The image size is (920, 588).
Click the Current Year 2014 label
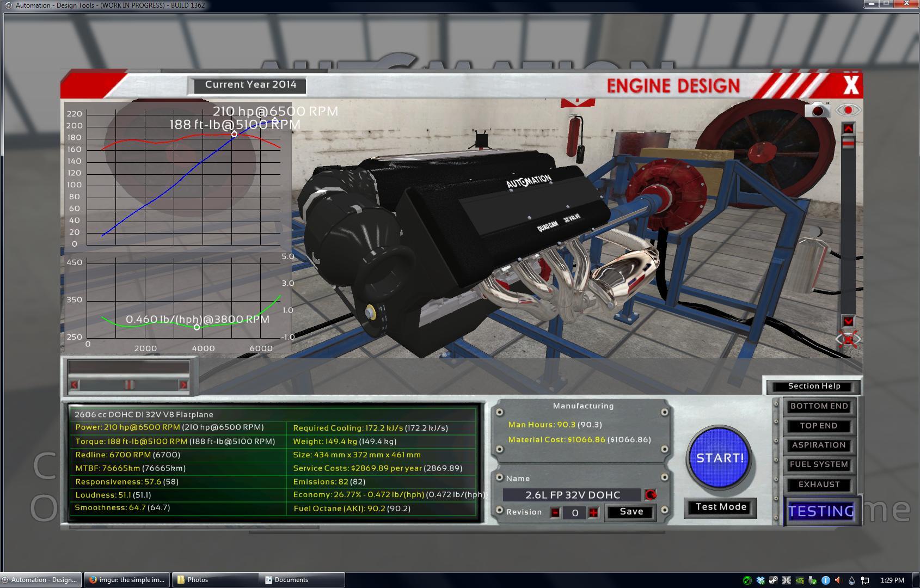click(250, 85)
